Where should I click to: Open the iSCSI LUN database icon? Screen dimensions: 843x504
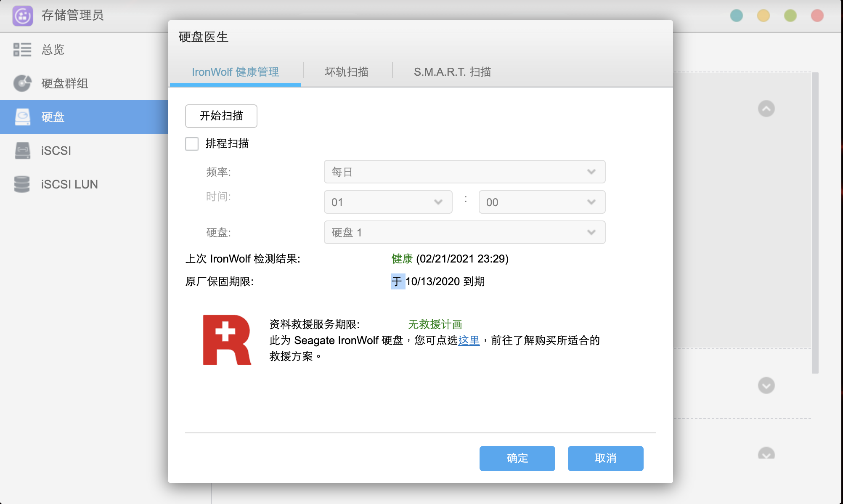22,184
